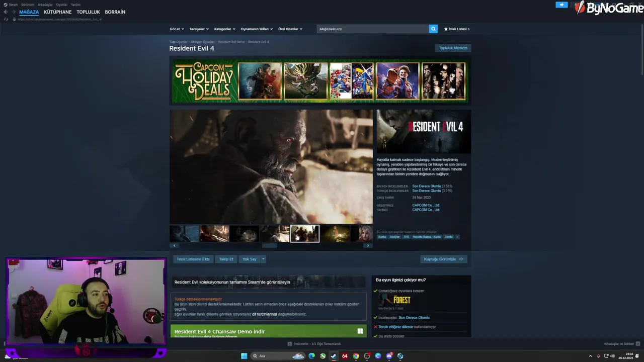Go forward with the Steam forward arrow

coord(13,12)
